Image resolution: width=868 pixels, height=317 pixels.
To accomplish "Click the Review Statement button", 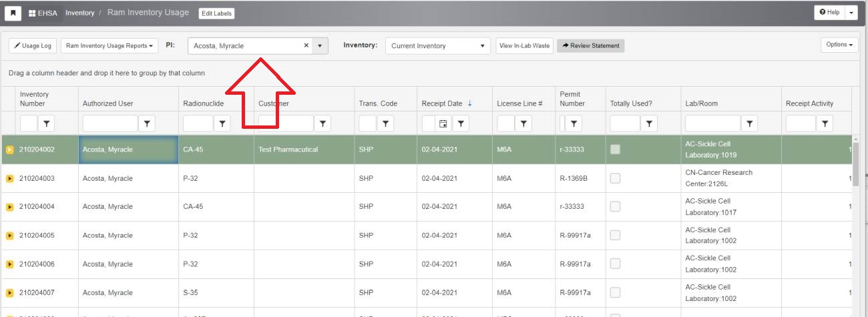I will [x=590, y=46].
